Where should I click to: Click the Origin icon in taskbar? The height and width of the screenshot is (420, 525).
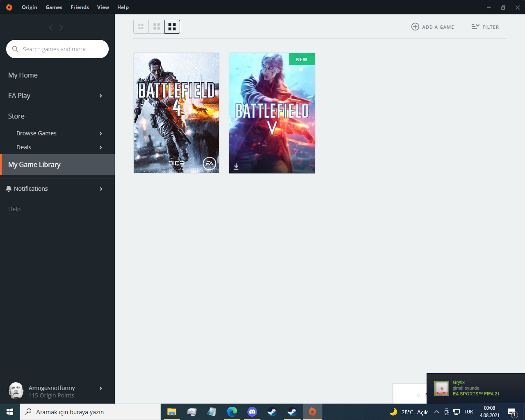click(313, 412)
